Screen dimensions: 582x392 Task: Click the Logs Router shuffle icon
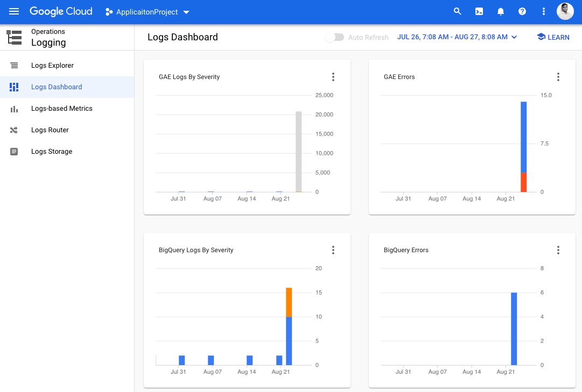point(14,130)
